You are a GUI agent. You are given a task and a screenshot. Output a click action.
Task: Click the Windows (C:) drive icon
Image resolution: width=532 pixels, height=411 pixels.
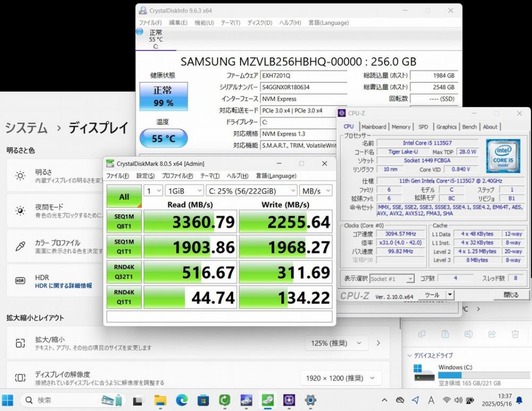coord(424,372)
